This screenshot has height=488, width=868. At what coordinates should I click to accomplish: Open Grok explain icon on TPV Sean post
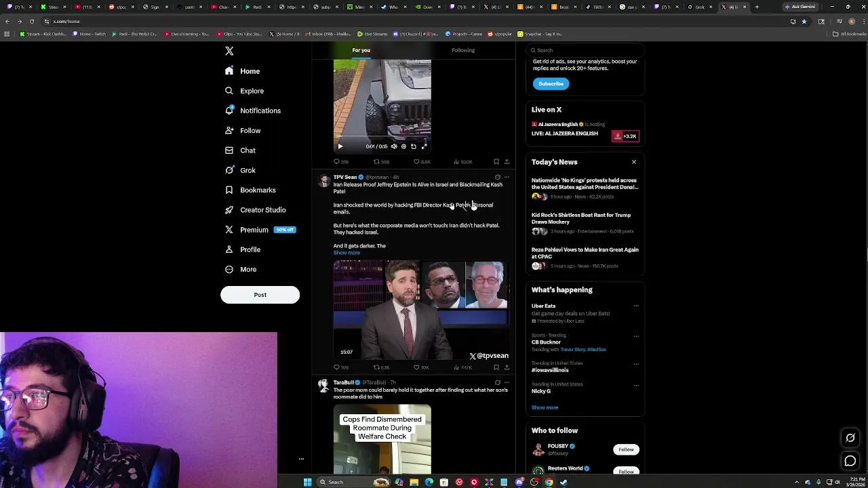pyautogui.click(x=497, y=177)
